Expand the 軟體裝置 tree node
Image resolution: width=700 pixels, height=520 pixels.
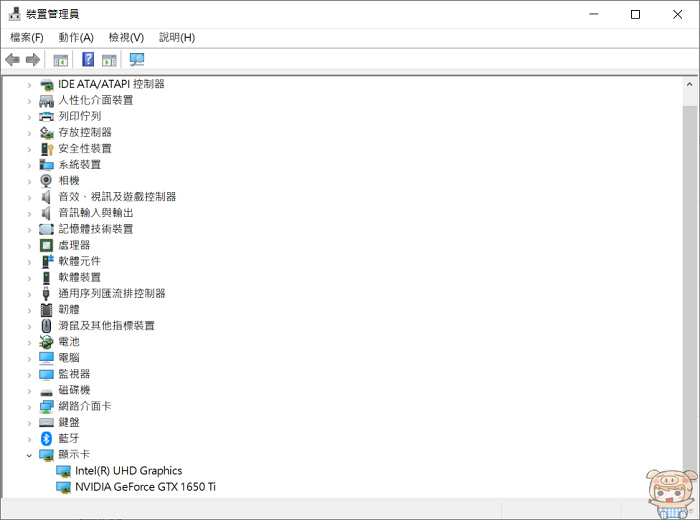coord(29,278)
